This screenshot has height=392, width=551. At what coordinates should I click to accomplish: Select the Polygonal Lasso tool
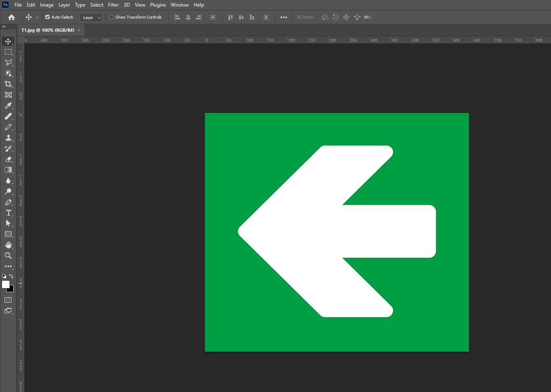(x=8, y=63)
